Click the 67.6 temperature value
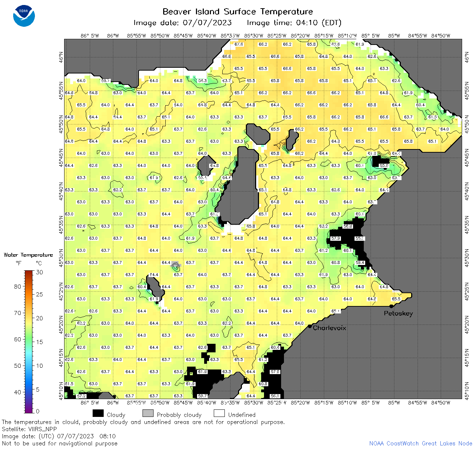This screenshot has width=476, height=449. pyautogui.click(x=238, y=44)
